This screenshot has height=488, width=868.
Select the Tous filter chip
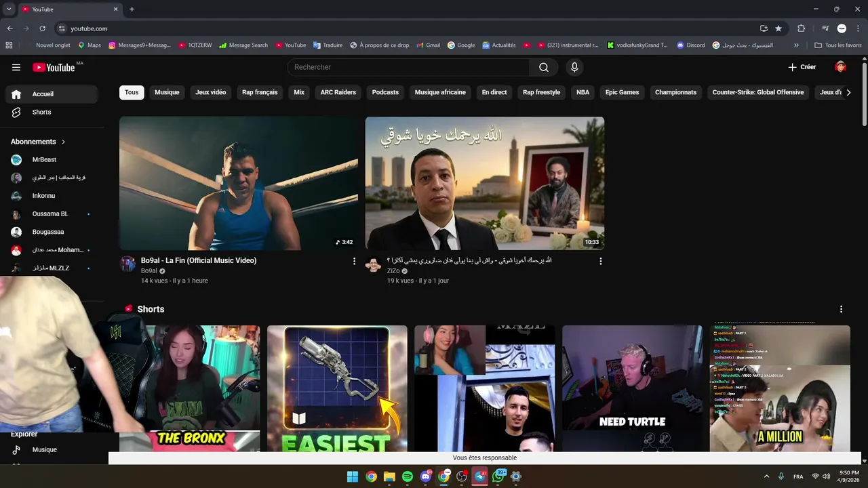coord(132,92)
